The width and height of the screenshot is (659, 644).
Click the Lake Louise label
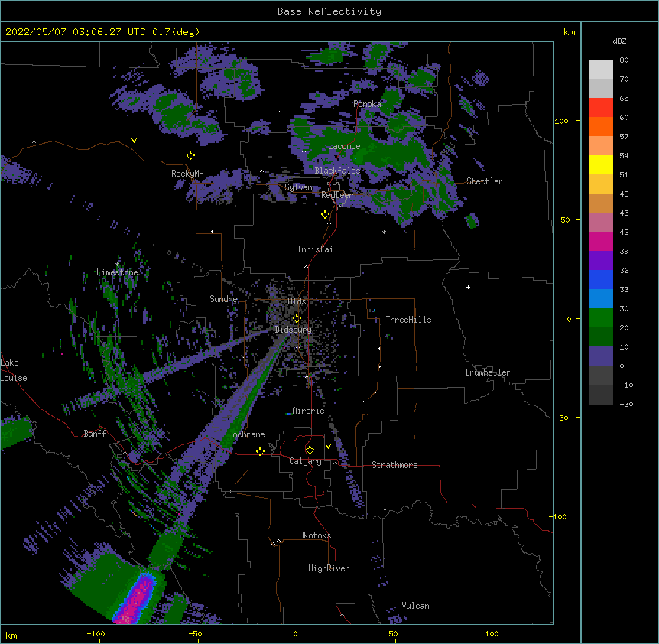point(13,370)
